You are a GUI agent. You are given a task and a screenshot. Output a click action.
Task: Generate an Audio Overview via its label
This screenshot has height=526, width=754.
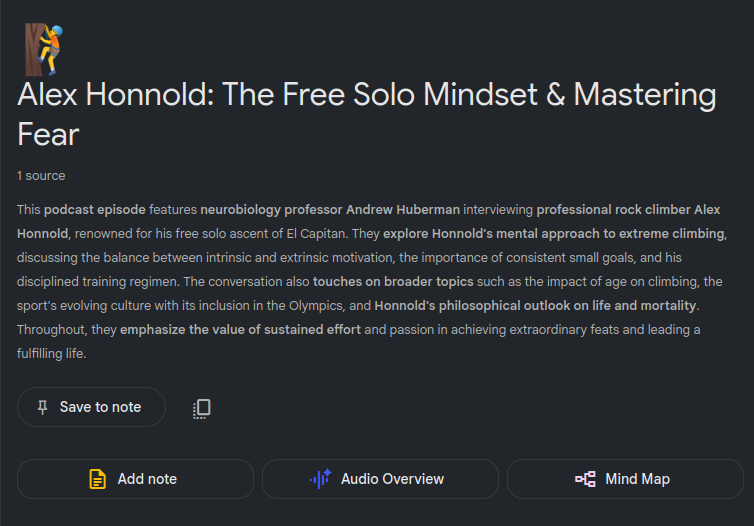pyautogui.click(x=392, y=479)
